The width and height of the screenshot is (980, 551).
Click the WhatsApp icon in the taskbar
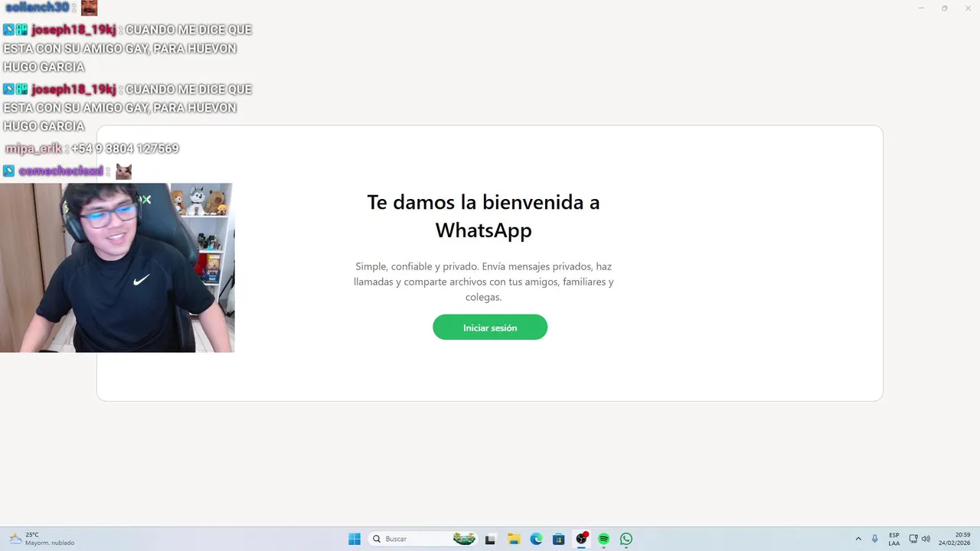pos(626,539)
